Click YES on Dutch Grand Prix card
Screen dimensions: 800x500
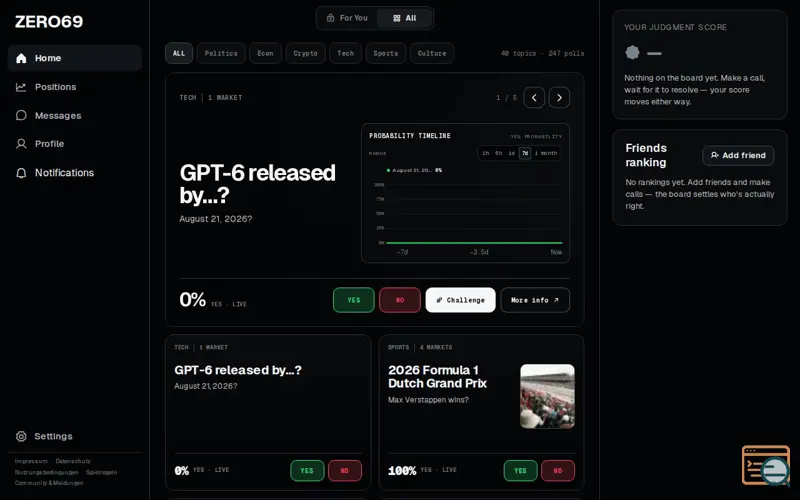[520, 470]
